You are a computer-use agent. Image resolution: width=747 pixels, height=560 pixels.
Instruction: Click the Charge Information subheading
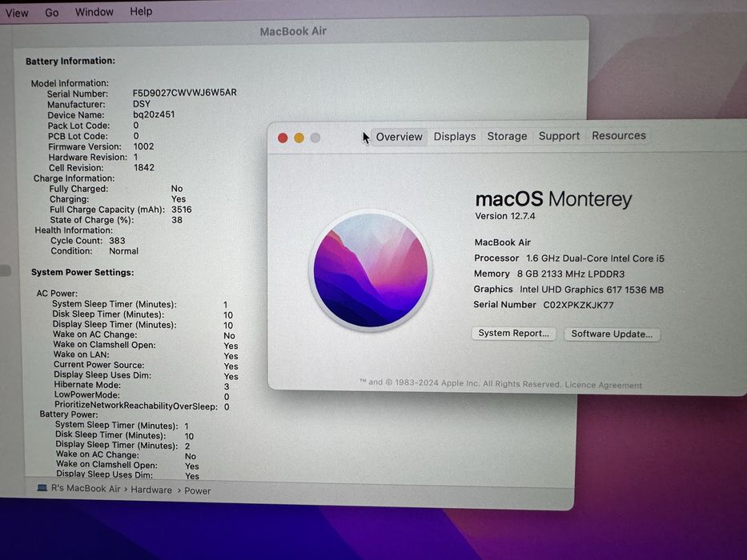[x=74, y=178]
